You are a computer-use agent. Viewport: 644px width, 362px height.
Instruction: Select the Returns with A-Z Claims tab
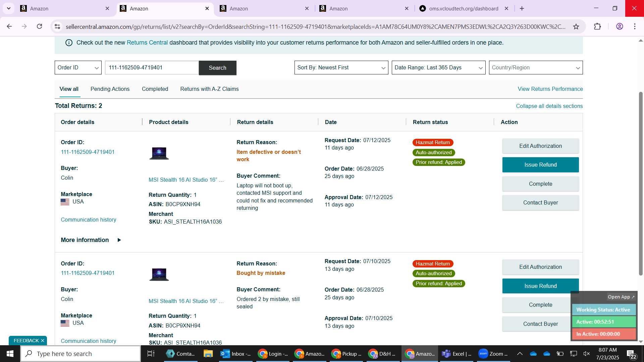coord(209,89)
